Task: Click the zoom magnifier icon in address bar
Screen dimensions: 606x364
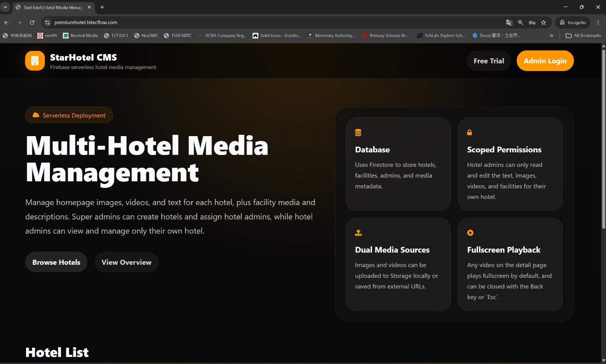Action: click(x=520, y=22)
